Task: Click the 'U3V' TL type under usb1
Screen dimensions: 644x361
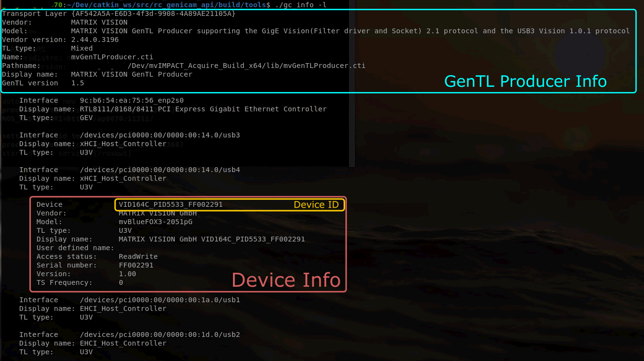Action: click(86, 317)
